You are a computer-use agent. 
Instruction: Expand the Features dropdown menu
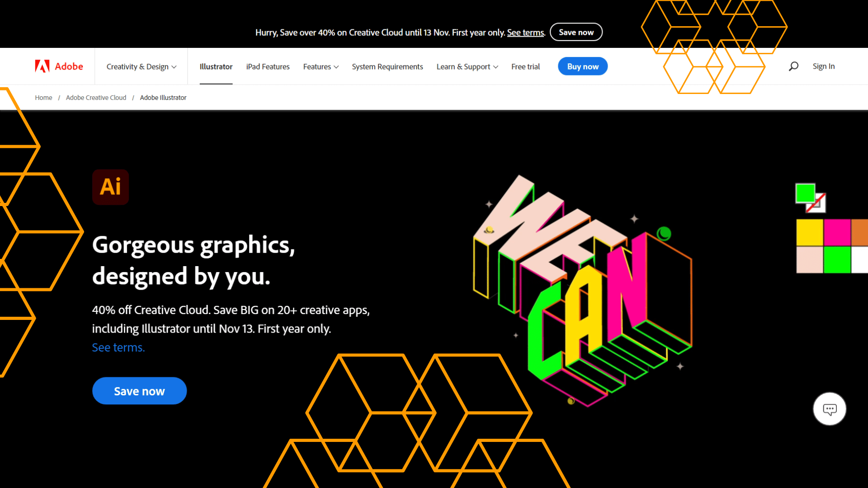point(321,66)
